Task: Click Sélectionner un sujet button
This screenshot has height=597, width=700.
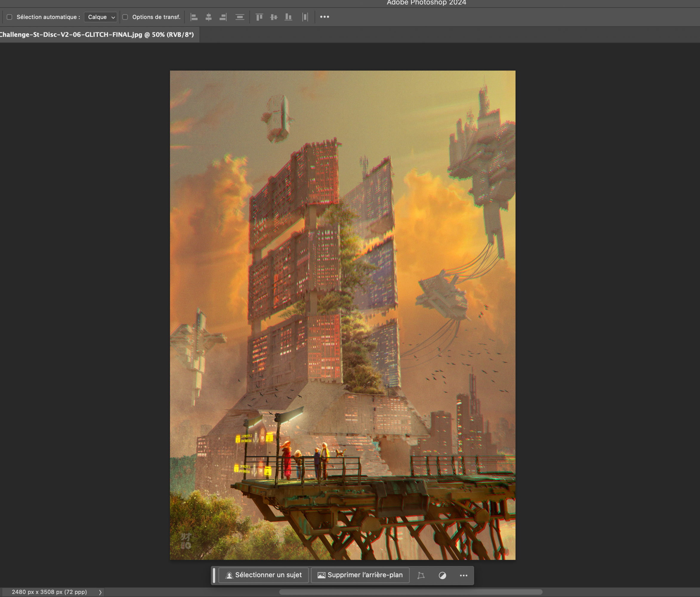Action: pyautogui.click(x=264, y=575)
